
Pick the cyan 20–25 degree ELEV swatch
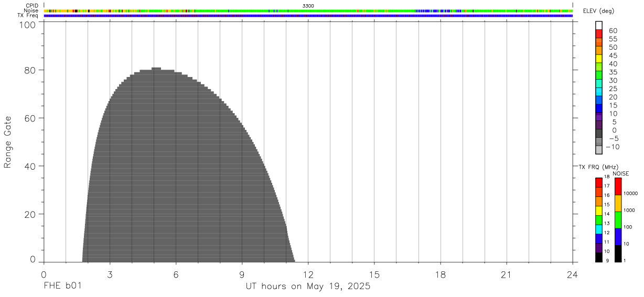point(598,92)
